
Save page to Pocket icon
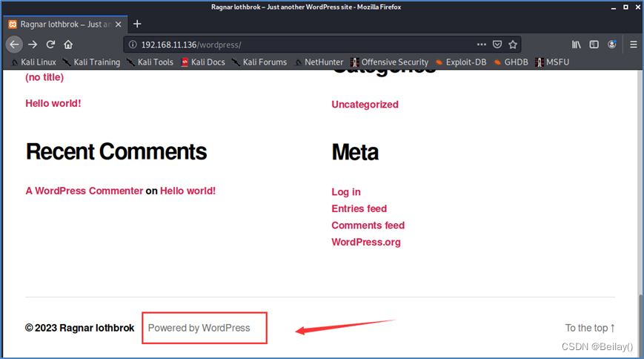click(x=497, y=45)
